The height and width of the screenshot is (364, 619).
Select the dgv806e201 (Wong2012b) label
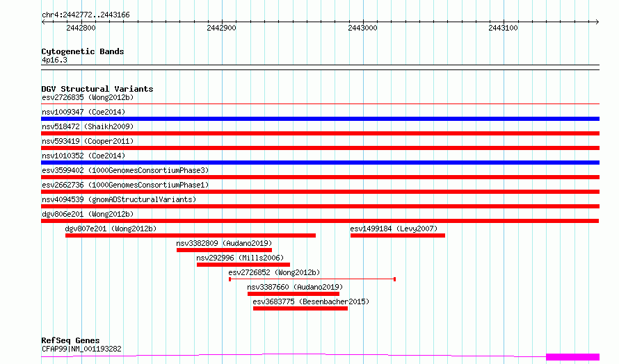88,214
